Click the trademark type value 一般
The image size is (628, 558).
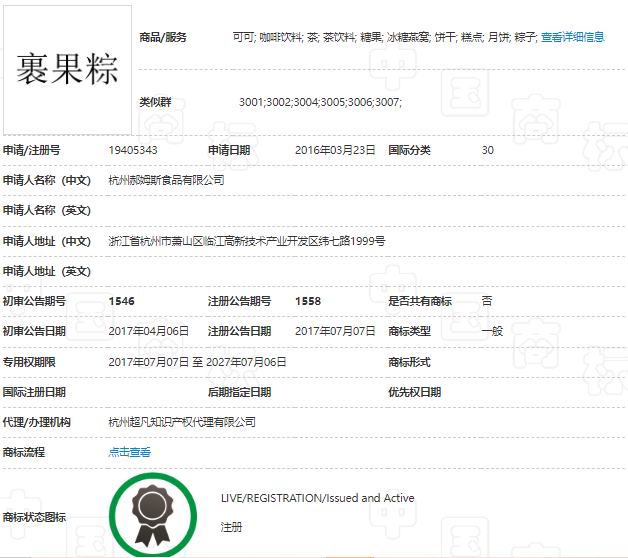point(492,331)
